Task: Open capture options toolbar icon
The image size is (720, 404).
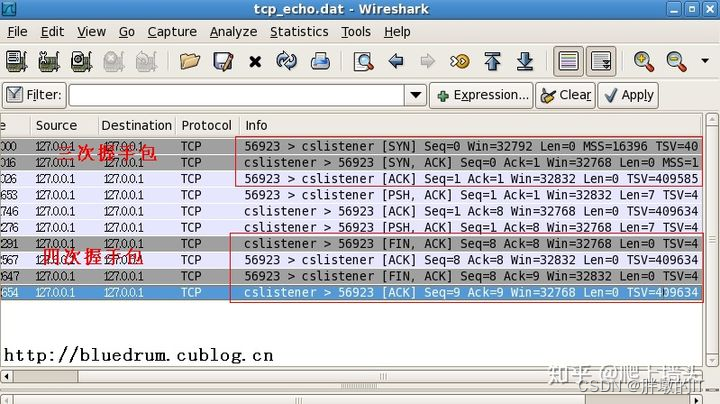Action: click(49, 61)
